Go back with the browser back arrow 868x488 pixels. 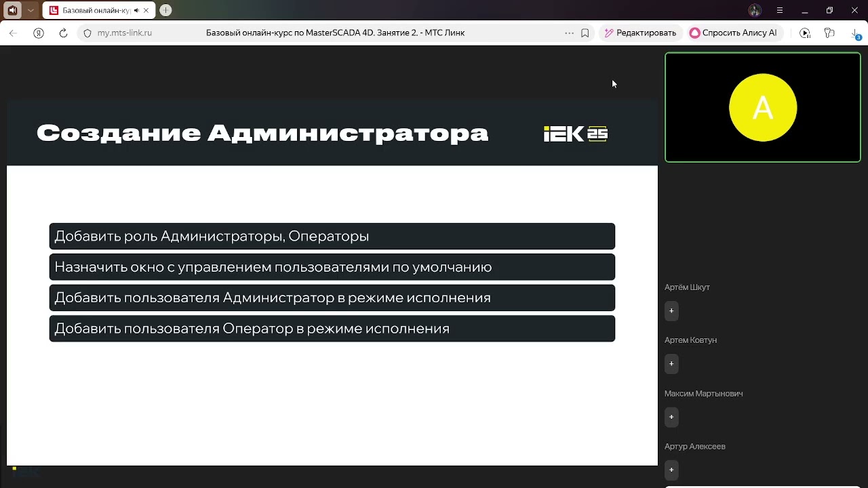[13, 33]
